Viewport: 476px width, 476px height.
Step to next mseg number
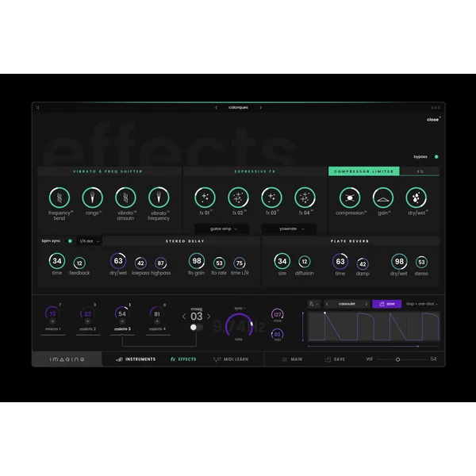pyautogui.click(x=209, y=317)
